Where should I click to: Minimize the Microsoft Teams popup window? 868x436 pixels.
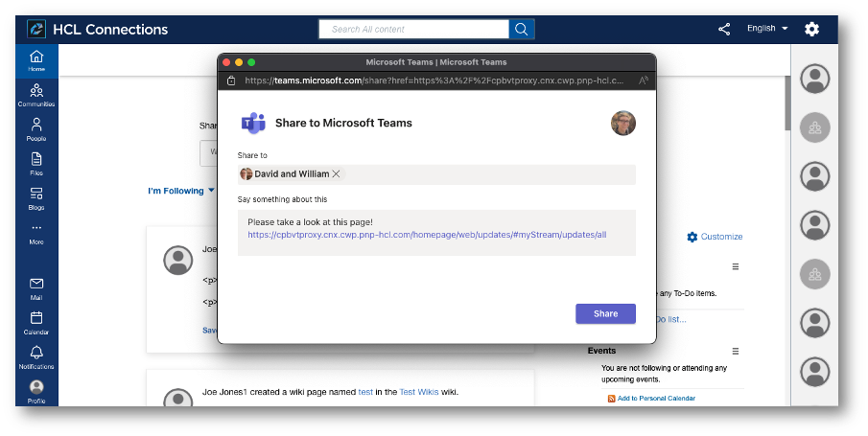239,62
